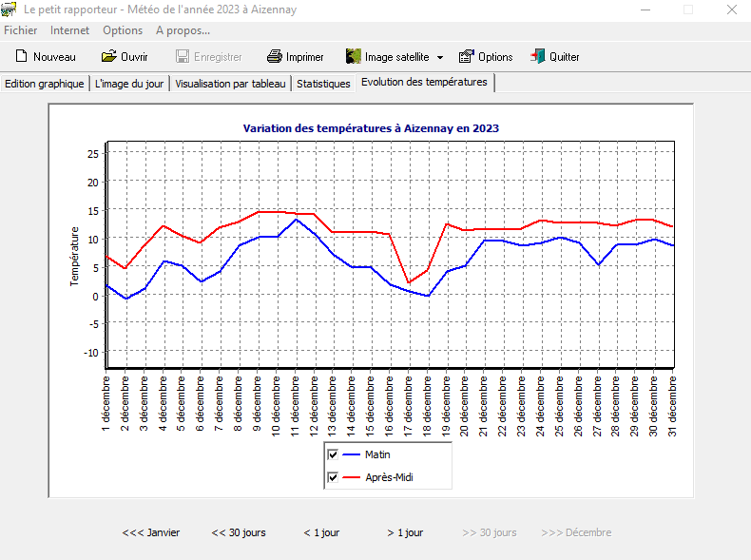Open the Internet menu
The image size is (751, 560).
pyautogui.click(x=69, y=30)
